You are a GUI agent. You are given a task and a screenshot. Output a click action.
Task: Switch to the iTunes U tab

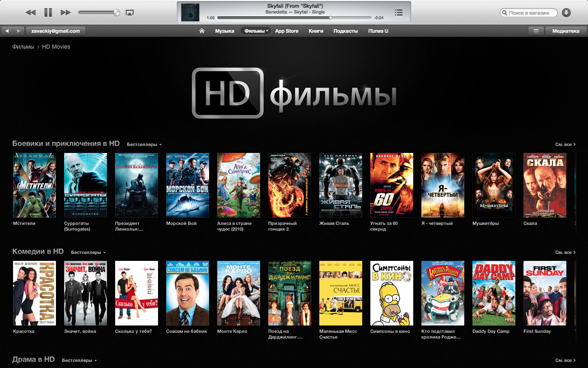tap(378, 31)
